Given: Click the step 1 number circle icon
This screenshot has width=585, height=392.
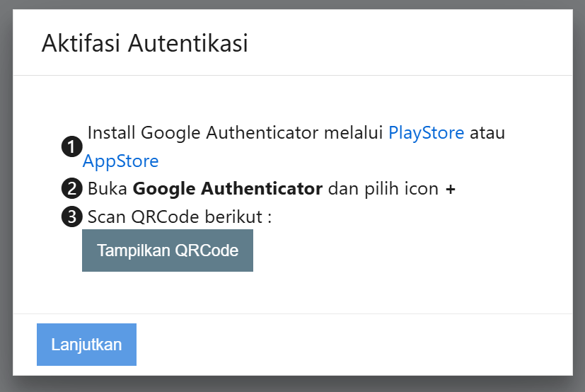Looking at the screenshot, I should point(71,146).
